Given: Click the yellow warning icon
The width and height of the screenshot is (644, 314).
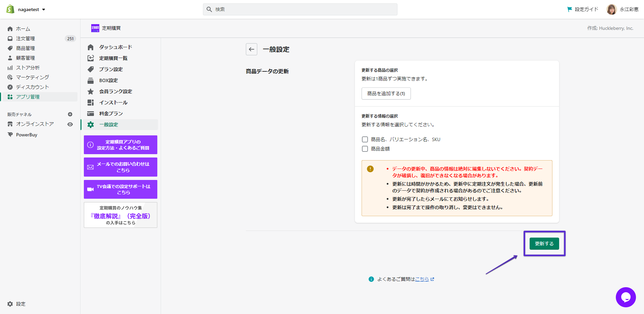Looking at the screenshot, I should [x=370, y=169].
